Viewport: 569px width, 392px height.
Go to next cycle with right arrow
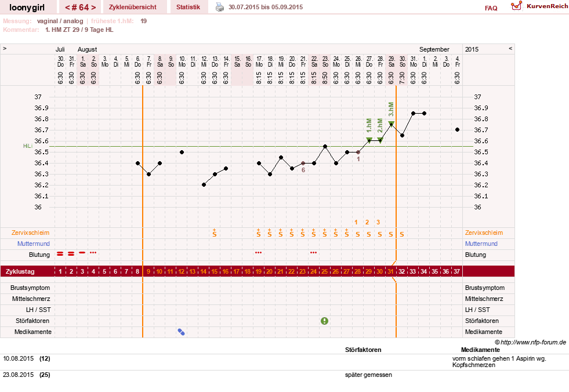(93, 8)
